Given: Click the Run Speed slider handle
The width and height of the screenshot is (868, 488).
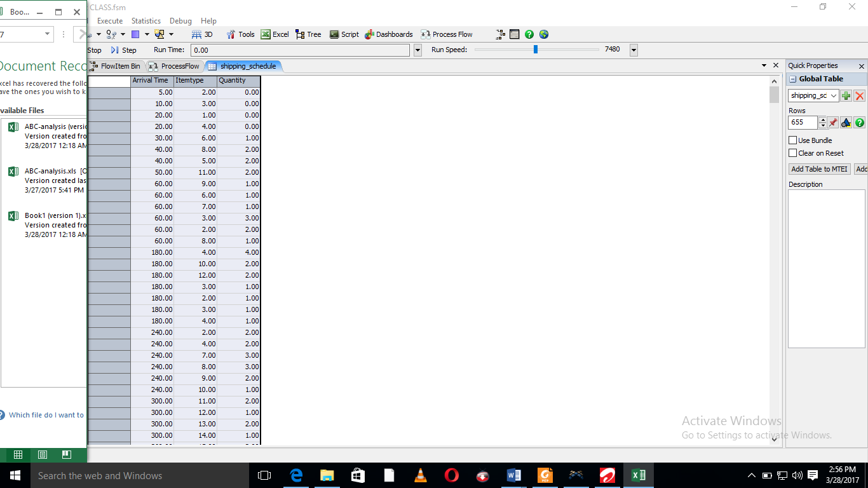Looking at the screenshot, I should 536,50.
